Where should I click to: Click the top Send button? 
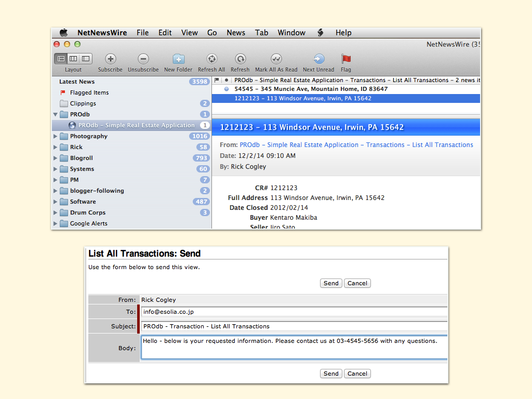(331, 283)
